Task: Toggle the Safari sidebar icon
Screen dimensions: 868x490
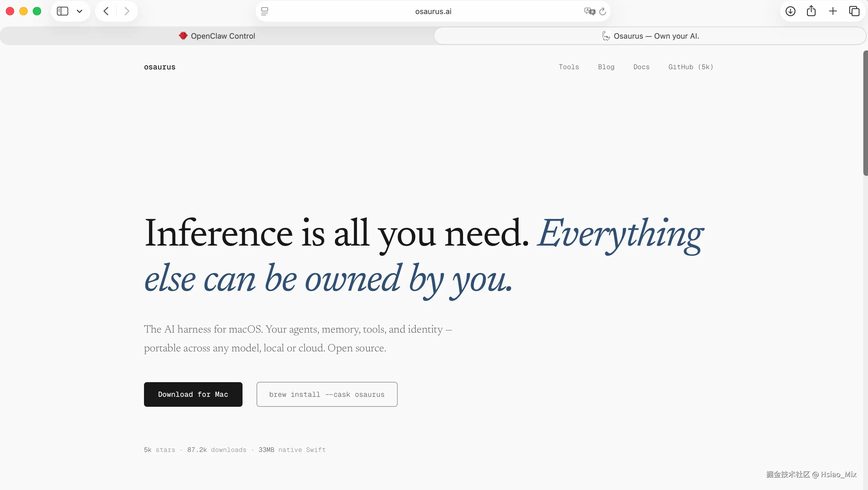Action: [62, 11]
